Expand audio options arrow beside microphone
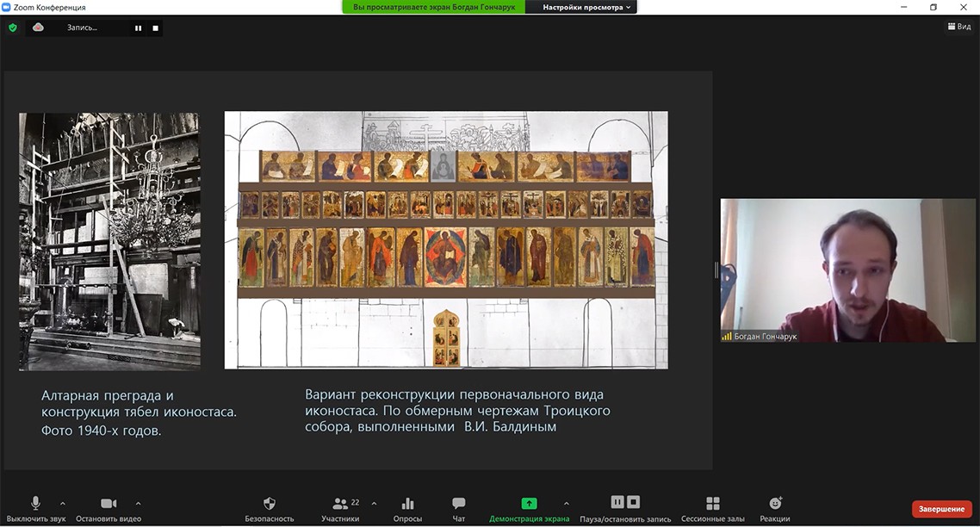Image resolution: width=980 pixels, height=527 pixels. click(x=63, y=503)
